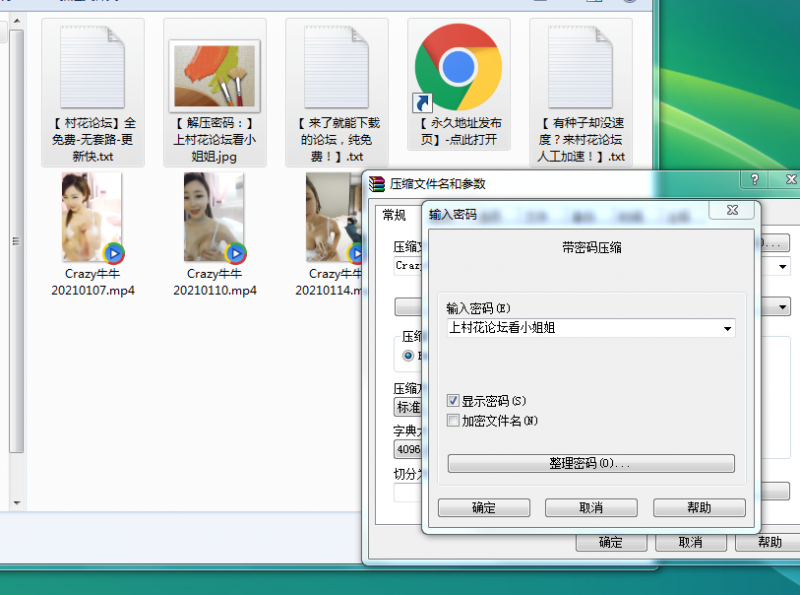The height and width of the screenshot is (595, 800).
Task: Expand the 输入密码 password history dropdown
Action: 727,328
